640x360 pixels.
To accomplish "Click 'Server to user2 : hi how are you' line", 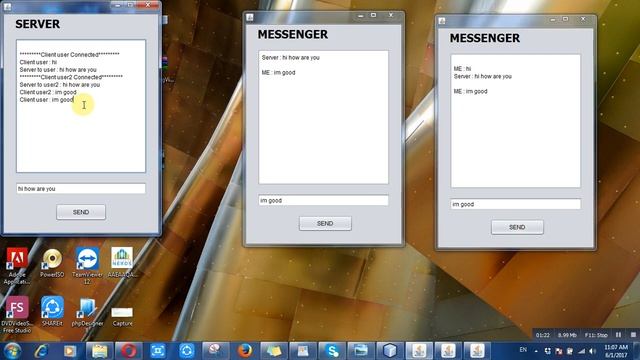I will click(60, 84).
